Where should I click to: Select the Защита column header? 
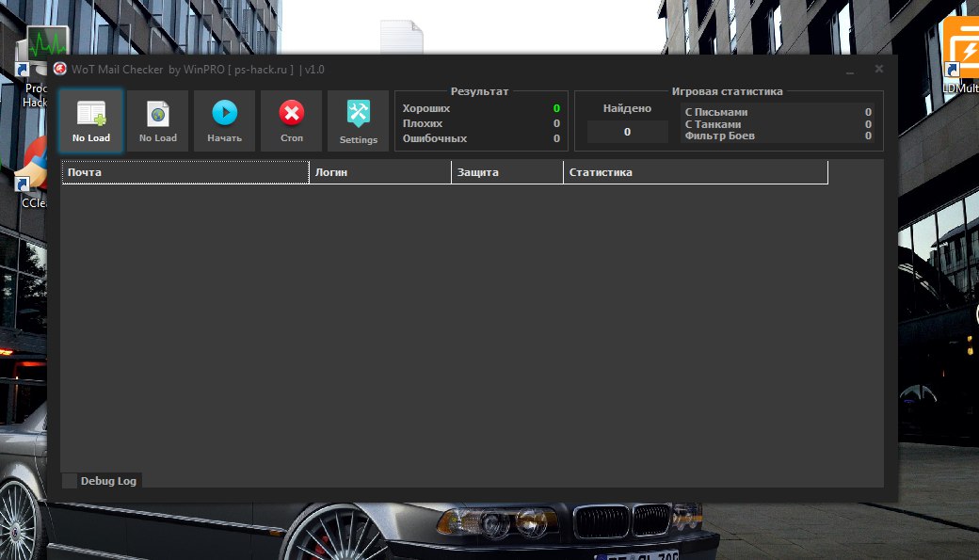507,172
